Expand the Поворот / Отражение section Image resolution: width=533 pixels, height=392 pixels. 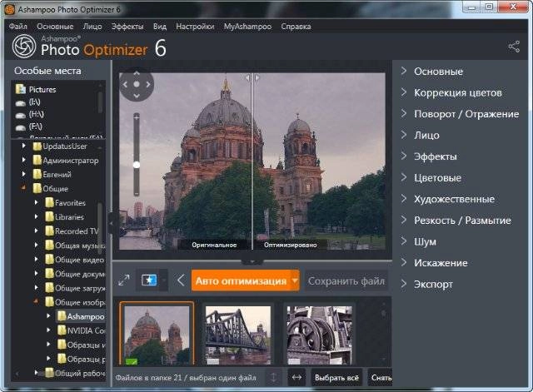(460, 114)
